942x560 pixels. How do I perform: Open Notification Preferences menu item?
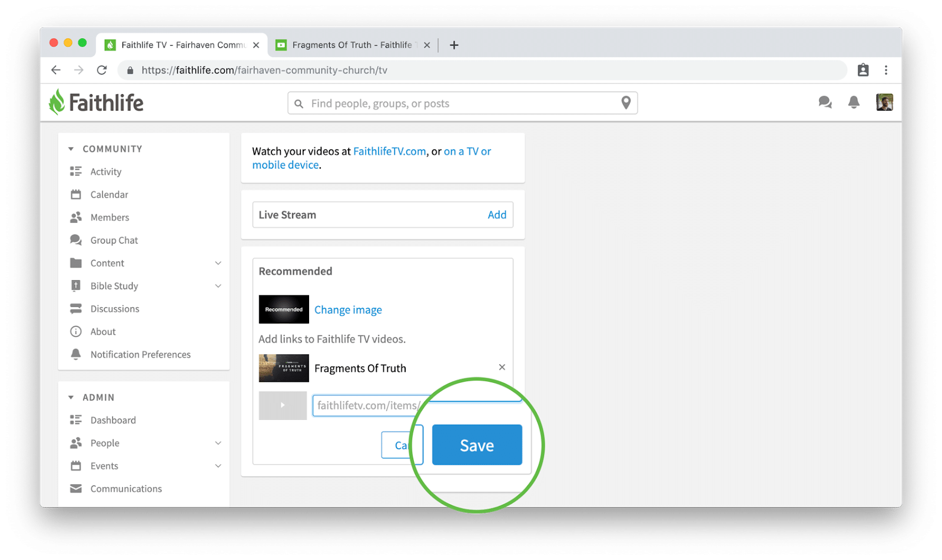[x=141, y=355]
